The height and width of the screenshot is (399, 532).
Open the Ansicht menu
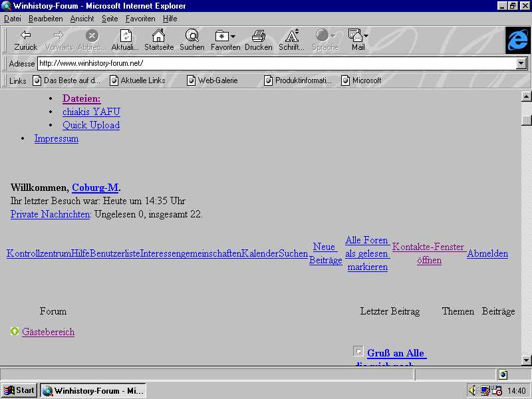[82, 19]
